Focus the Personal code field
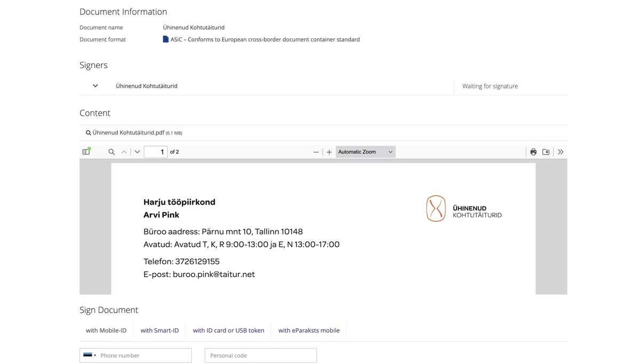 [x=261, y=355]
